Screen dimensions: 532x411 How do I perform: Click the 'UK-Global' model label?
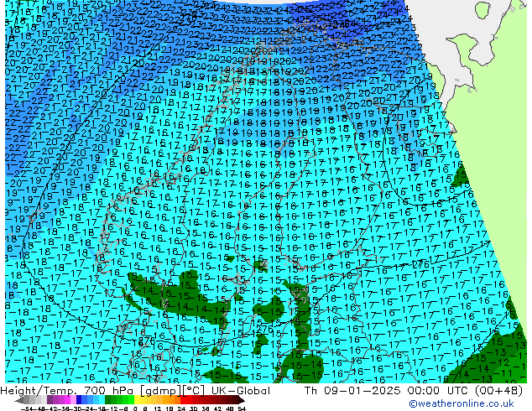coord(241,391)
